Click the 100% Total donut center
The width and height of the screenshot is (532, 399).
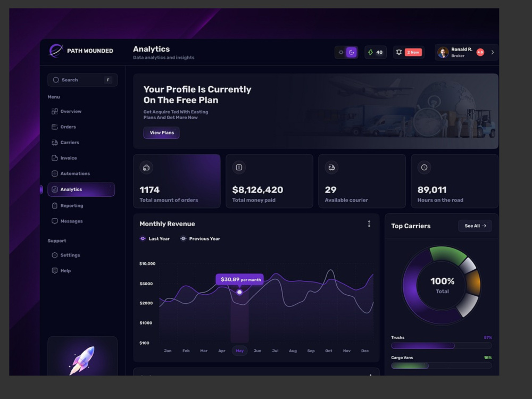coord(442,285)
